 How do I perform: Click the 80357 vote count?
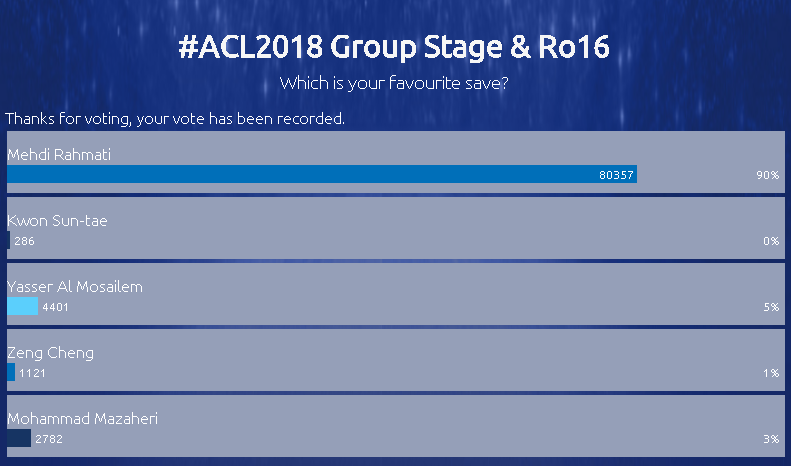(x=616, y=175)
